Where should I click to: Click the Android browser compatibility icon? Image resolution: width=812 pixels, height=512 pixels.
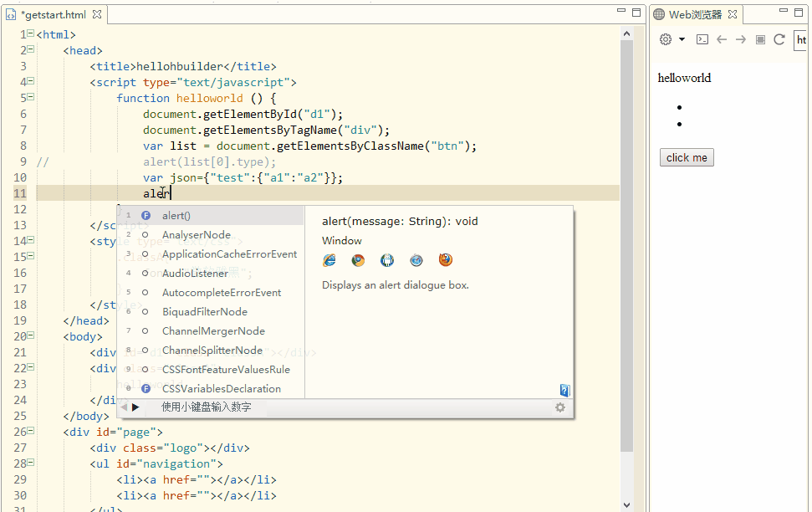(x=387, y=260)
